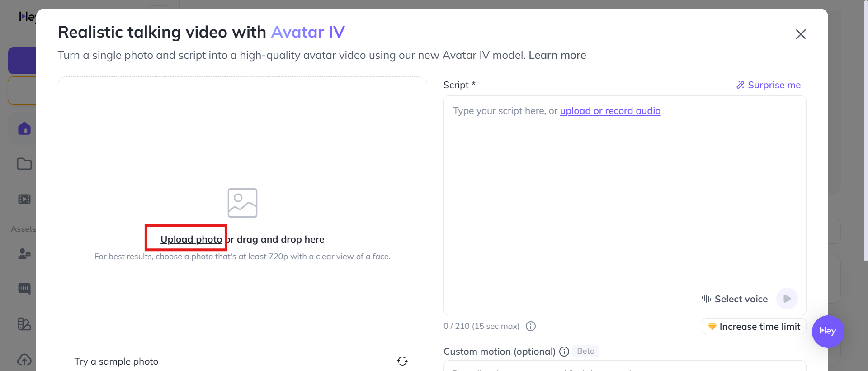Image resolution: width=868 pixels, height=371 pixels.
Task: Open the Learn more link
Action: [x=557, y=55]
